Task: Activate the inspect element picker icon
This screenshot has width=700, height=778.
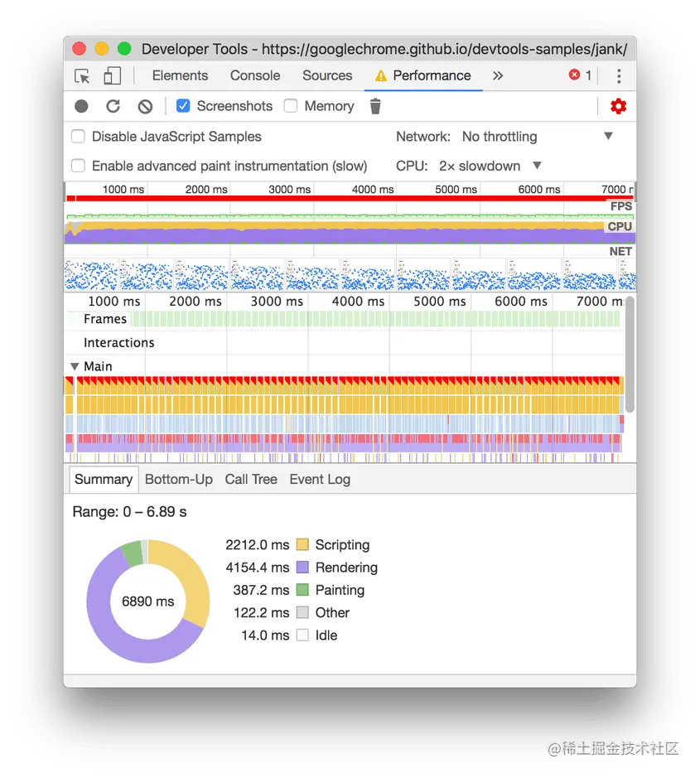Action: [82, 76]
